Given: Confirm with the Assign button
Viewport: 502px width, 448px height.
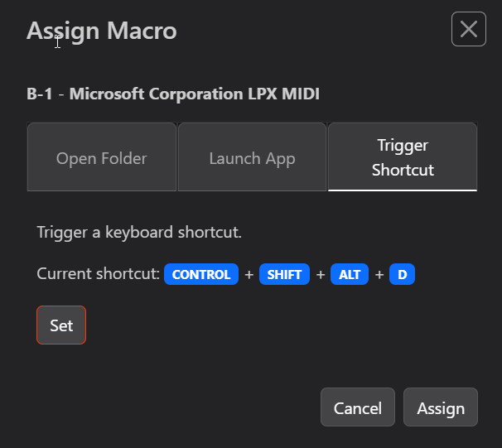Looking at the screenshot, I should click(x=441, y=407).
